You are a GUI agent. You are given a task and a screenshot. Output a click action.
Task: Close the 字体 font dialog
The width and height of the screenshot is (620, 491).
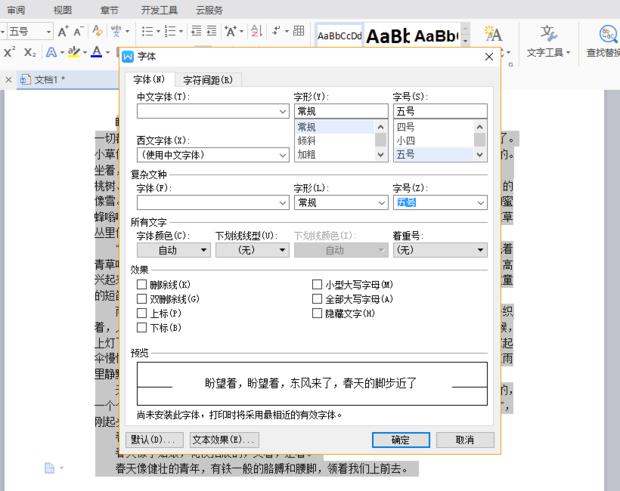tap(489, 57)
